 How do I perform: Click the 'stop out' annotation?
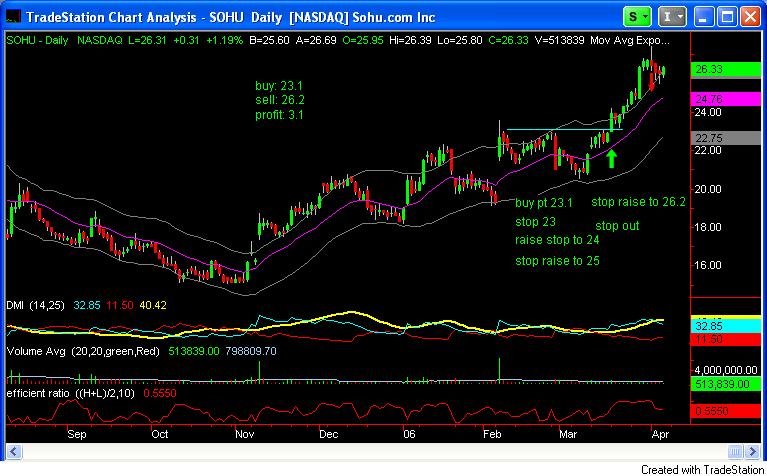pyautogui.click(x=617, y=226)
